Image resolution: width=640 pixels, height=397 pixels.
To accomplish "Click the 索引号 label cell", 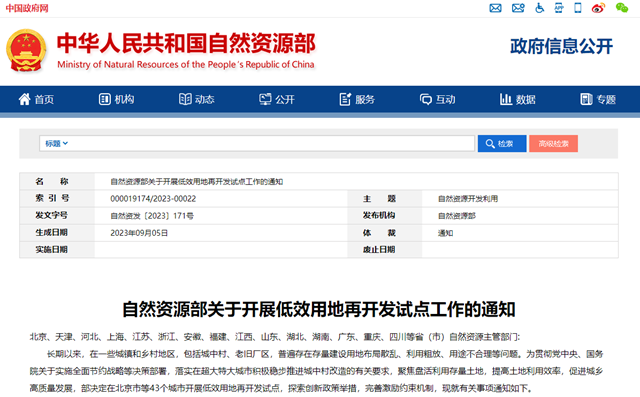I will [x=57, y=198].
